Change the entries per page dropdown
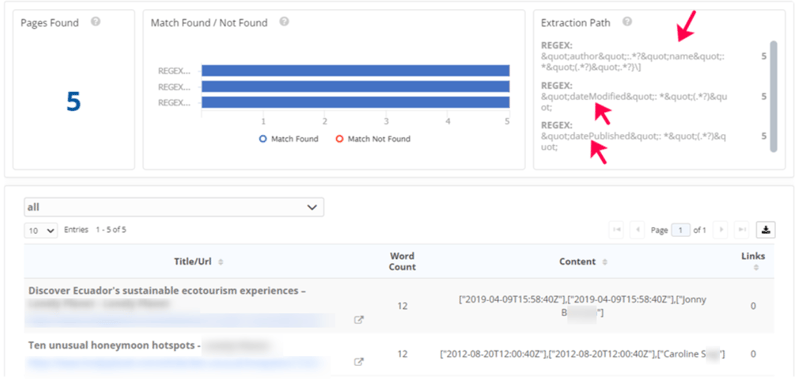Screen dimensions: 800x384 pyautogui.click(x=41, y=231)
